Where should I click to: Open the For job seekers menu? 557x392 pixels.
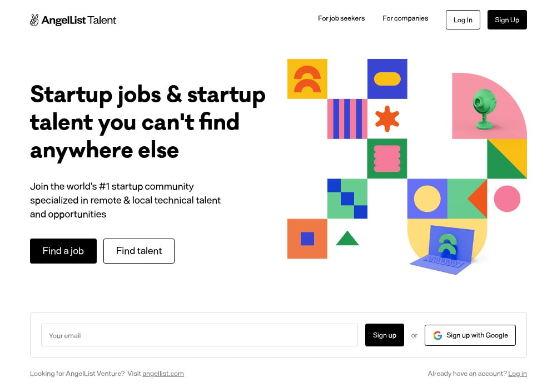point(341,18)
